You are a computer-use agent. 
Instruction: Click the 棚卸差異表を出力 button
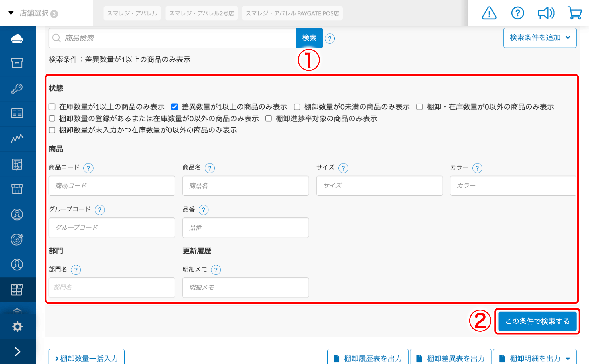[451, 358]
